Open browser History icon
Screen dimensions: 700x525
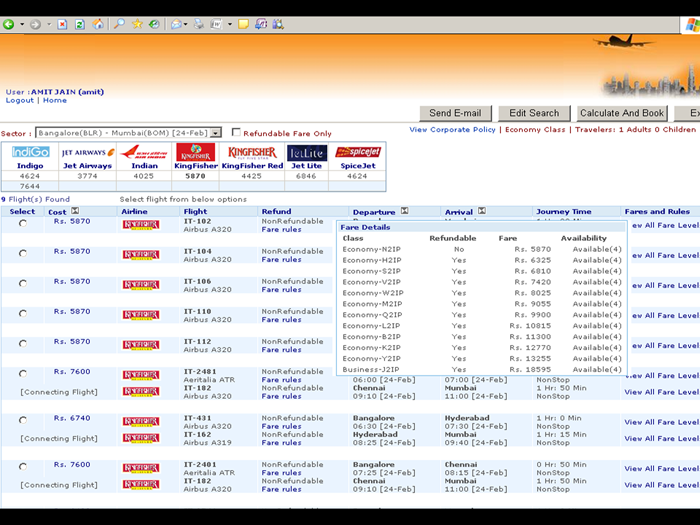[154, 24]
